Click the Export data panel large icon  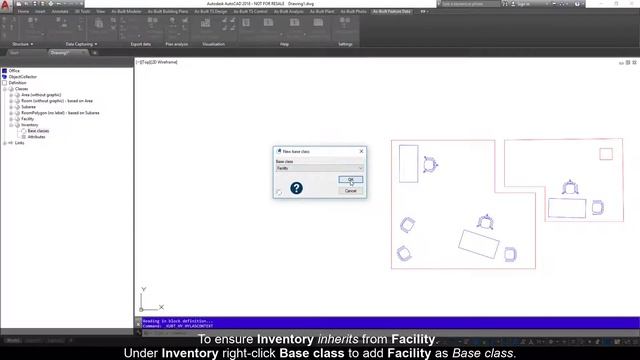click(153, 22)
